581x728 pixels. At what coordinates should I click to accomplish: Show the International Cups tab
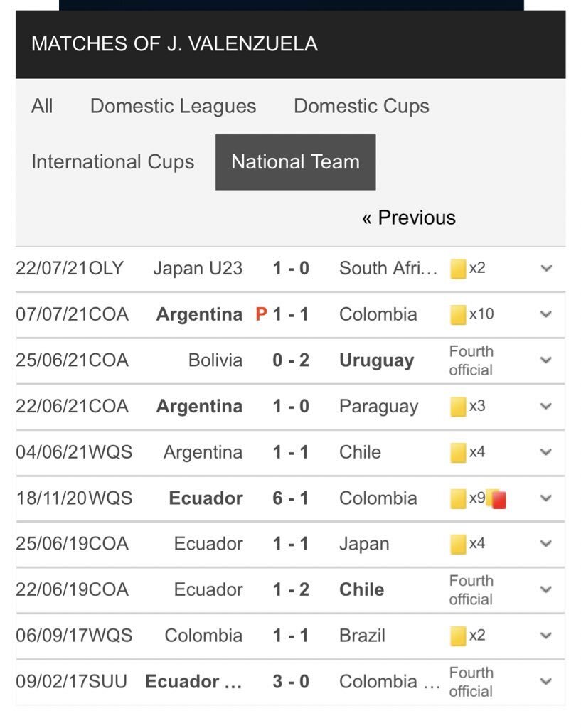pyautogui.click(x=112, y=161)
